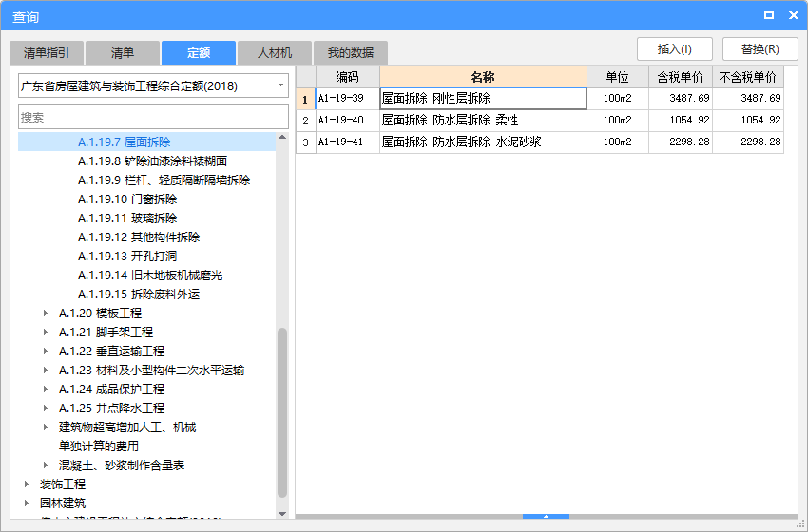Click the 替换(R) button
The width and height of the screenshot is (808, 532).
coord(760,49)
